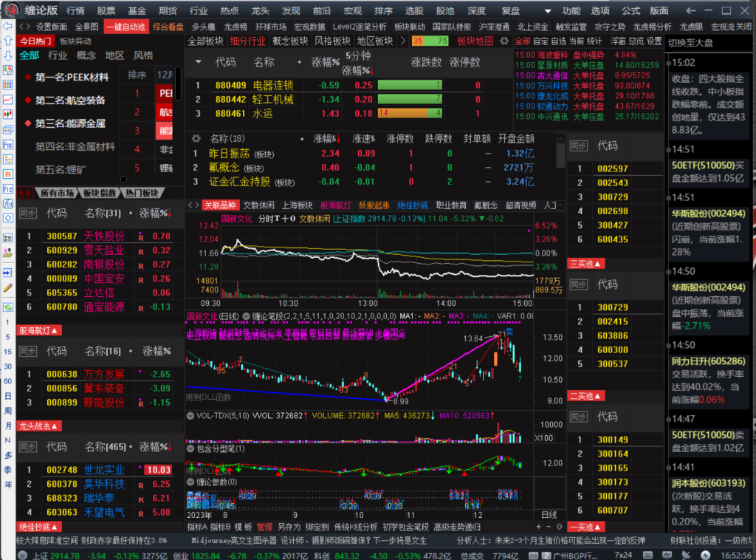Open the 公式 menu
This screenshot has height=560, width=756.
pyautogui.click(x=630, y=10)
